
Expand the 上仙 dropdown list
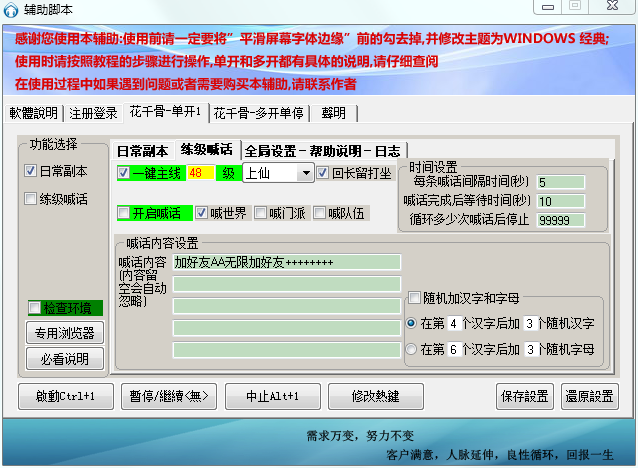(306, 173)
